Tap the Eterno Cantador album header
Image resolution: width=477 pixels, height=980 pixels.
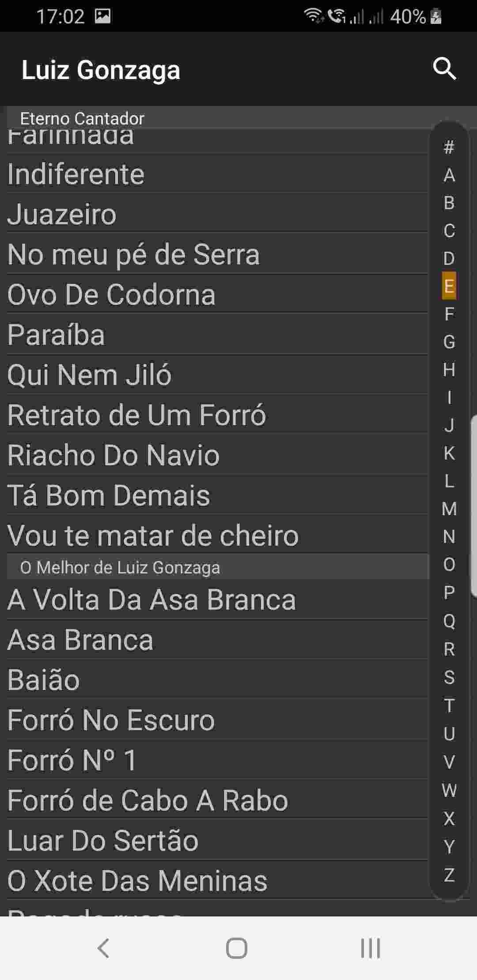(82, 118)
